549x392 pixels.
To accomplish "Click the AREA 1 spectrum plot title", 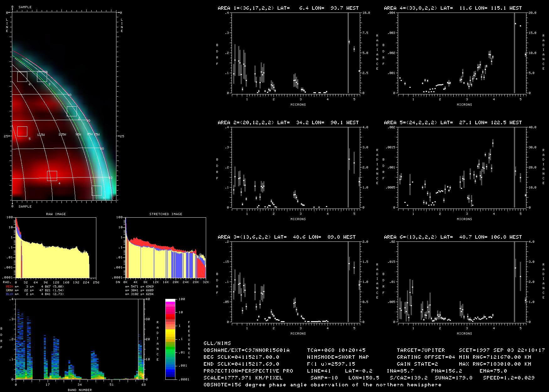I will click(288, 8).
